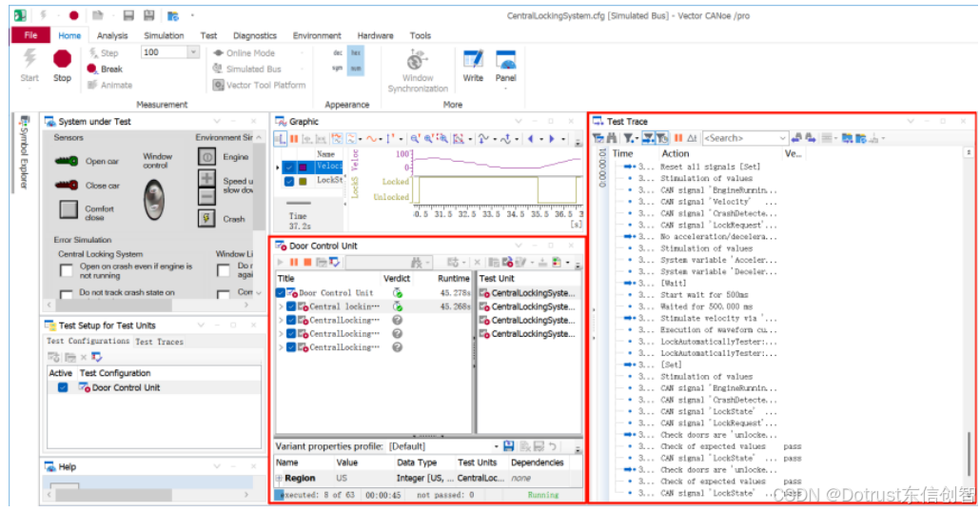Pause the Test Trace window
980x512 pixels.
[678, 138]
